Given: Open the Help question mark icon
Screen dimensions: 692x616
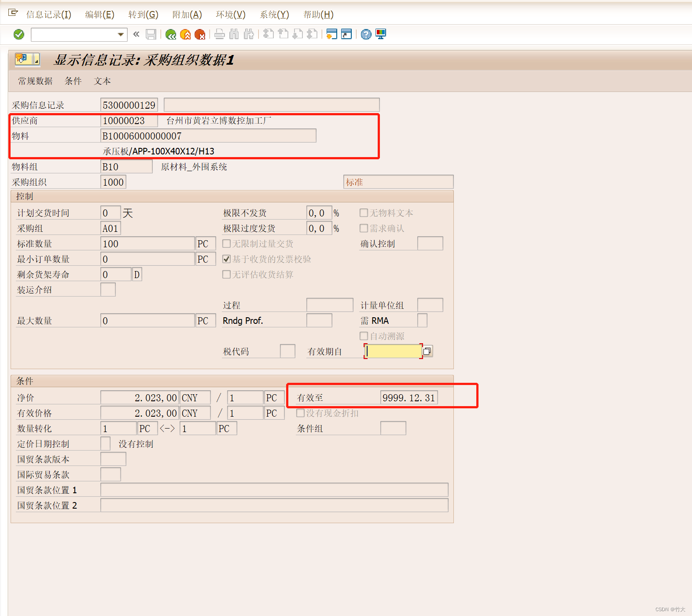Looking at the screenshot, I should [x=366, y=34].
